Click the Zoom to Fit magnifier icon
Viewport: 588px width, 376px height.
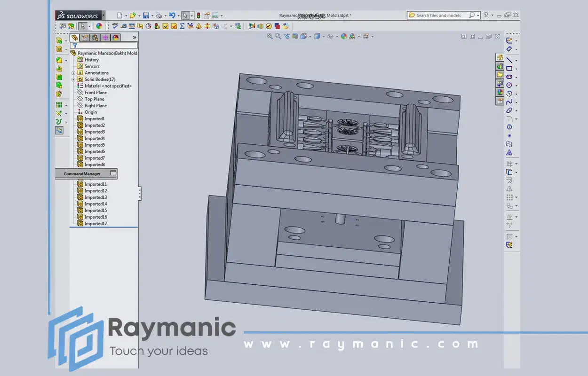coord(270,36)
